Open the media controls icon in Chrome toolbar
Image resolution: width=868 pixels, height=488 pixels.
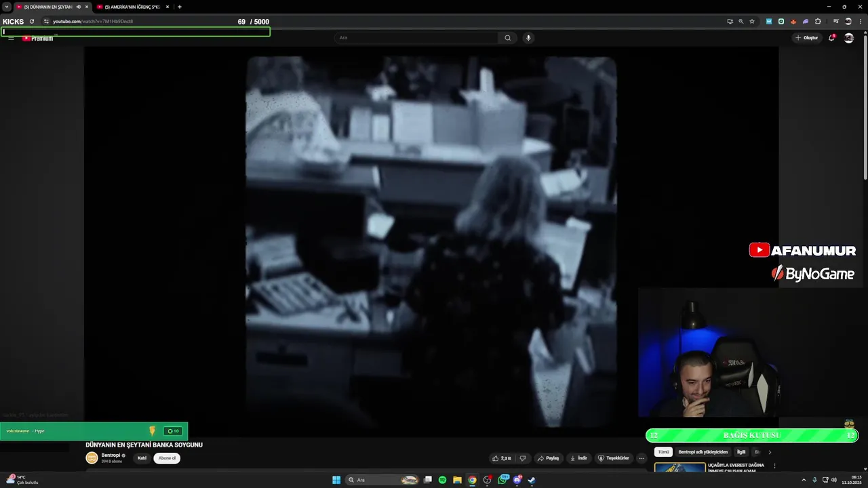[836, 22]
